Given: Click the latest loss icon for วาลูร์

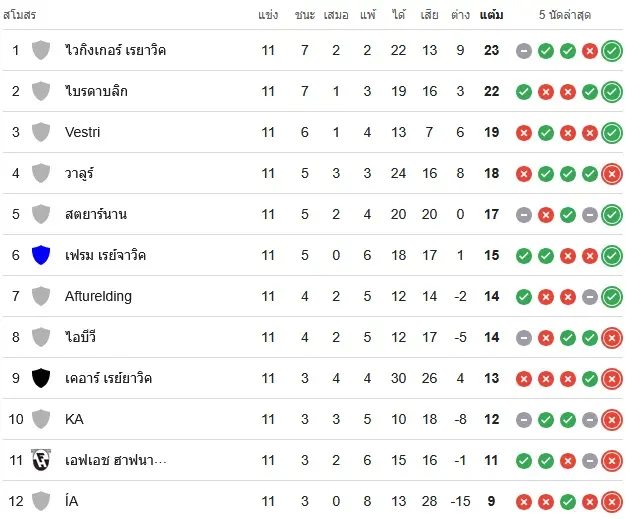Looking at the screenshot, I should (612, 174).
